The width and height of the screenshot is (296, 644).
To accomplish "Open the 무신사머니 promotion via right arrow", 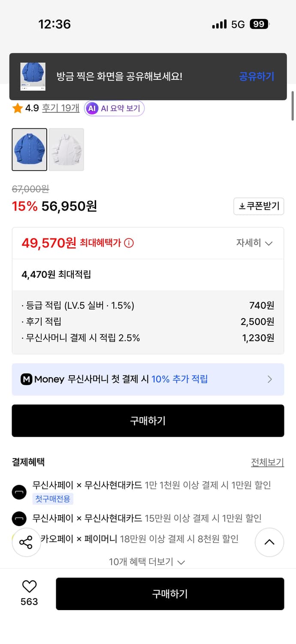I will (x=270, y=380).
